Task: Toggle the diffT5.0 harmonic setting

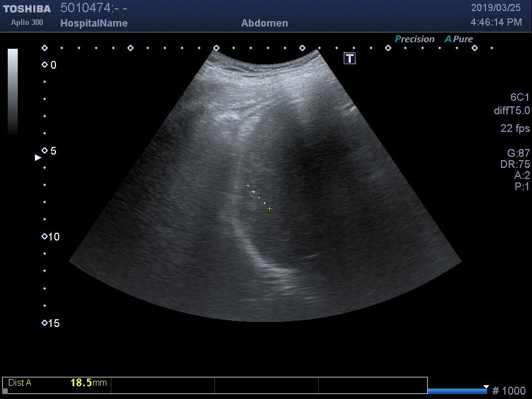Action: (511, 111)
